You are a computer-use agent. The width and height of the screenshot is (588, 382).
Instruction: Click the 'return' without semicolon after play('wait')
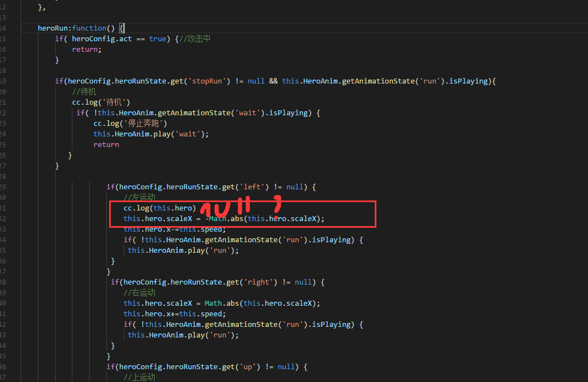pos(106,144)
